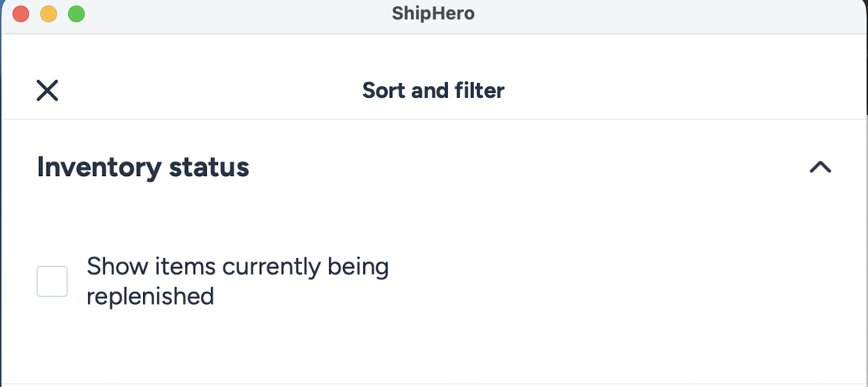Click the Inventory status section heading
Image resolution: width=868 pixels, height=387 pixels.
pos(143,167)
